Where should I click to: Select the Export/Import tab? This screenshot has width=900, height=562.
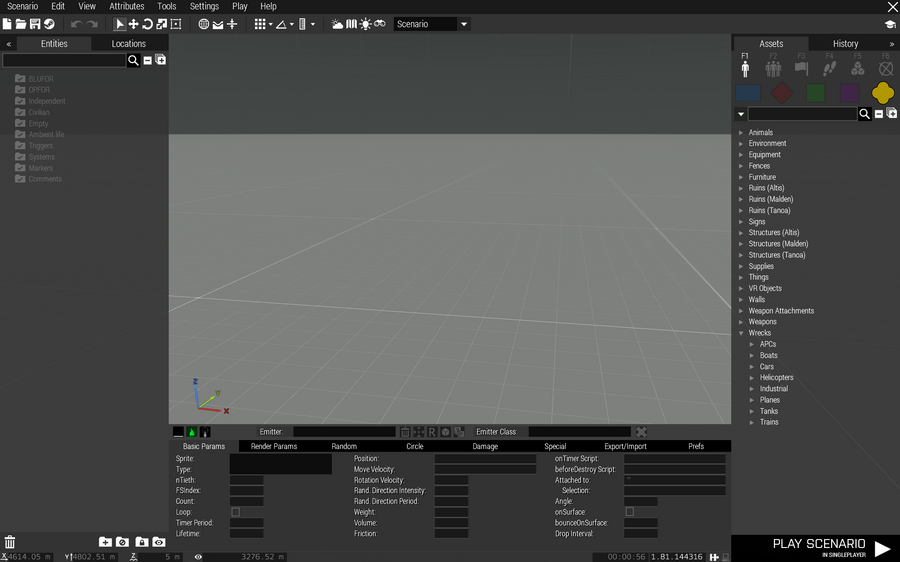(x=625, y=446)
